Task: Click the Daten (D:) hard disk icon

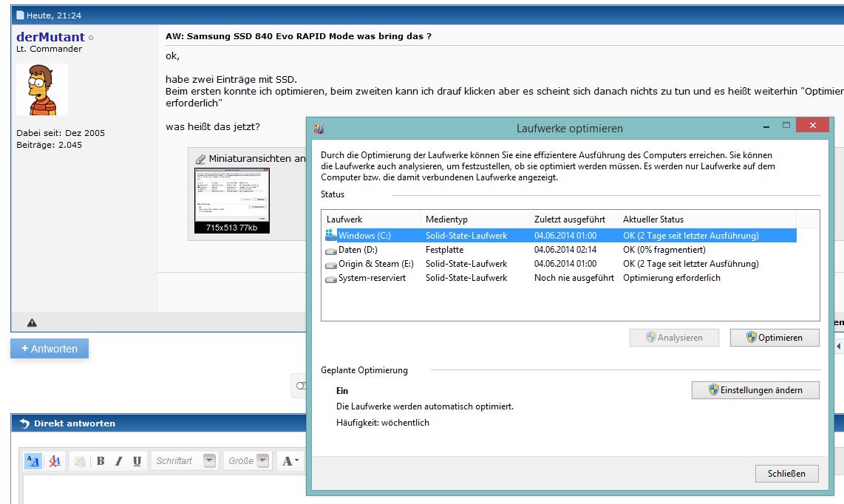Action: pyautogui.click(x=330, y=251)
